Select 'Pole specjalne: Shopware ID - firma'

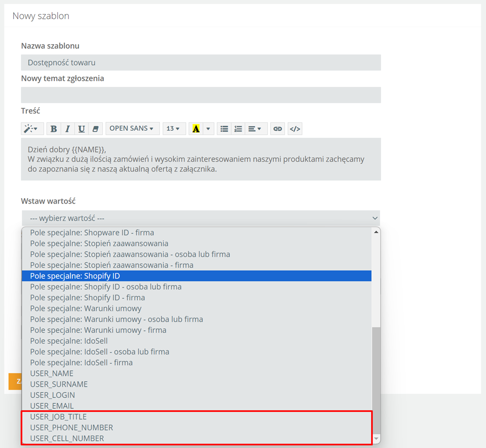tap(197, 233)
